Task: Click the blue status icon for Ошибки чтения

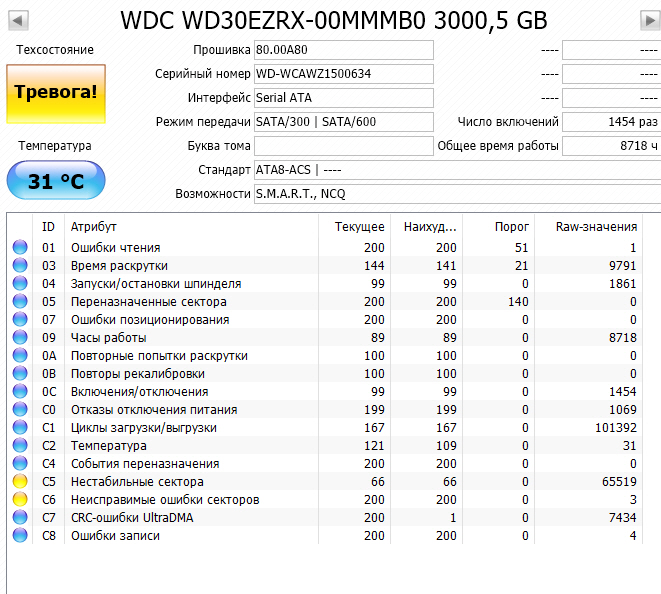Action: point(20,248)
